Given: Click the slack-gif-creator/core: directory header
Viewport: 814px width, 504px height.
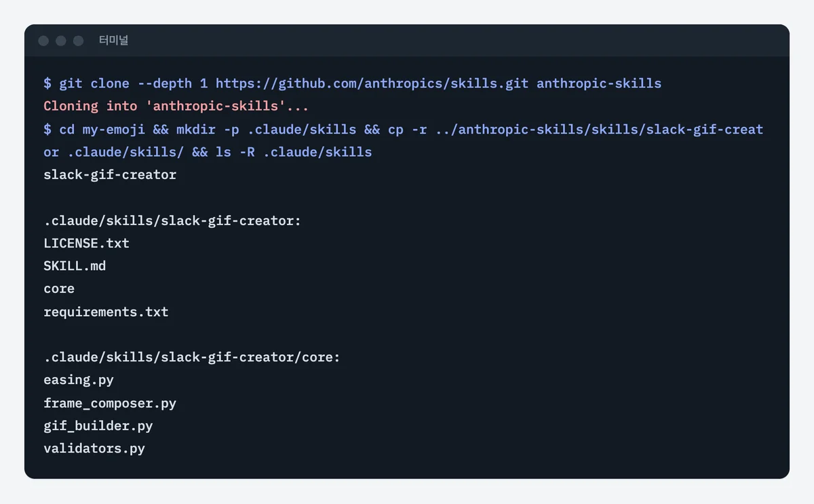Looking at the screenshot, I should tap(192, 357).
